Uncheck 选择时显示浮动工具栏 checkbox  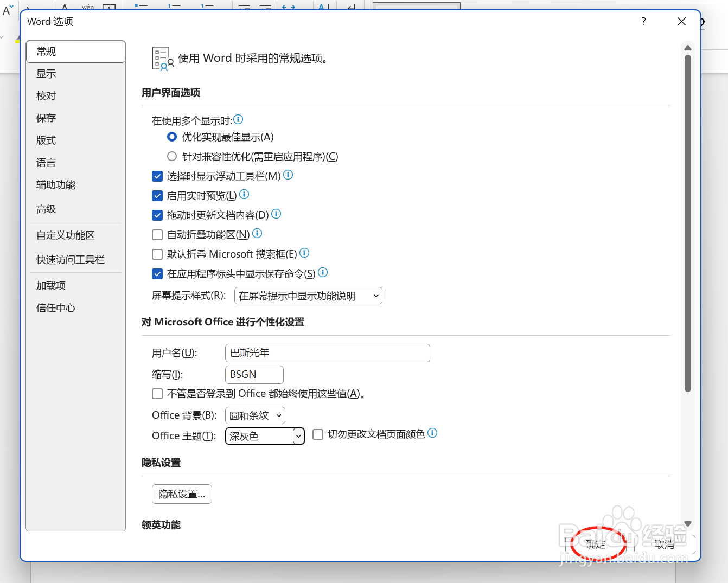tap(157, 176)
